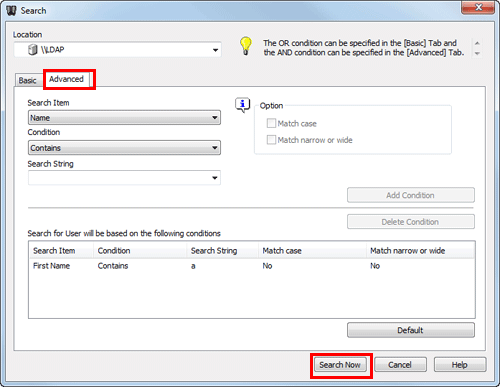Click the Match case column header
This screenshot has height=387, width=500.
point(312,251)
